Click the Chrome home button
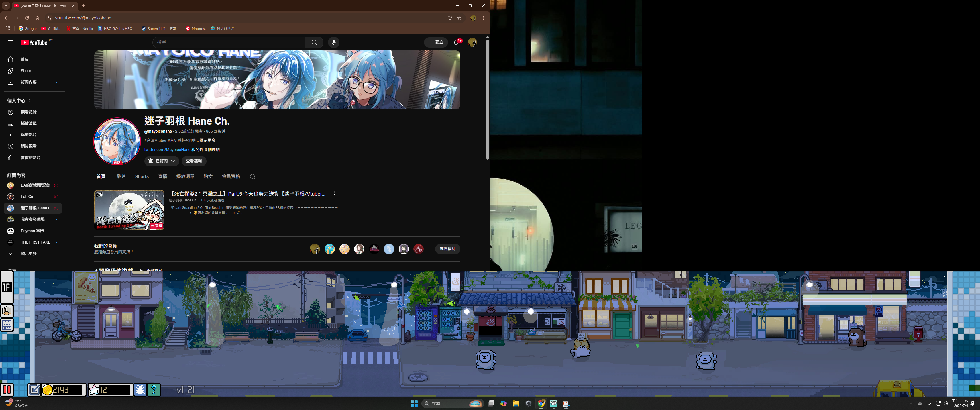 point(37,18)
